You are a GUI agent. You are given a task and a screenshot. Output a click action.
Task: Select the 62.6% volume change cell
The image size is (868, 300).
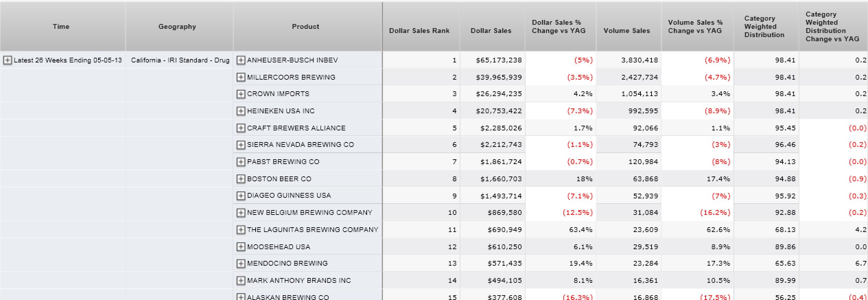click(x=697, y=230)
